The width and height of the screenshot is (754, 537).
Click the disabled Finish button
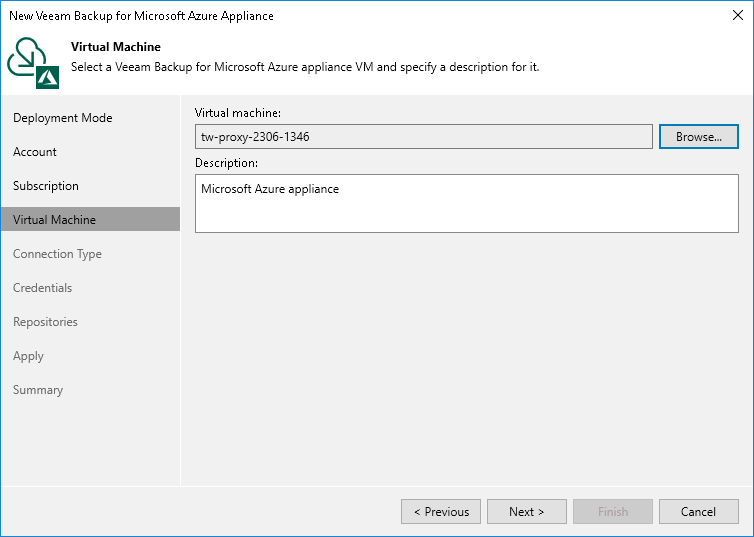[613, 512]
